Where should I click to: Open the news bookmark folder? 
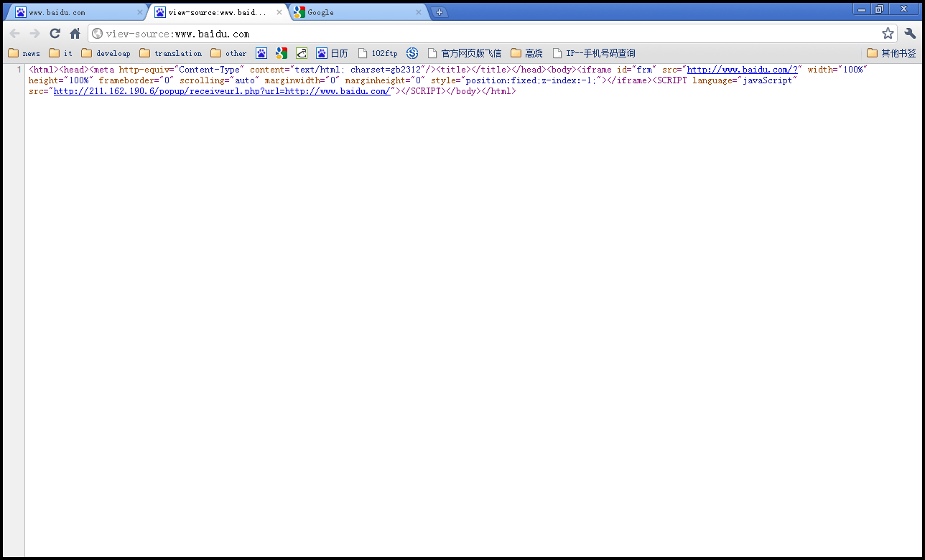pos(24,53)
